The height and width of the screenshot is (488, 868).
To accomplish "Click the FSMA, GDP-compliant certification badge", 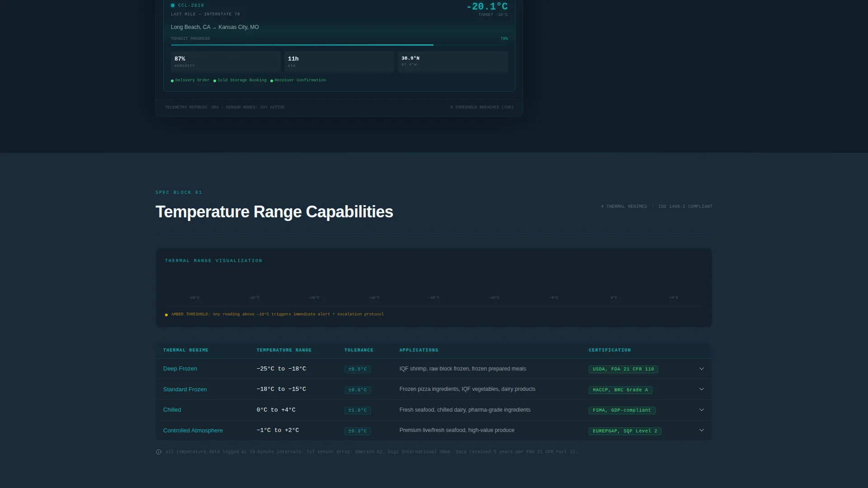I will point(622,410).
